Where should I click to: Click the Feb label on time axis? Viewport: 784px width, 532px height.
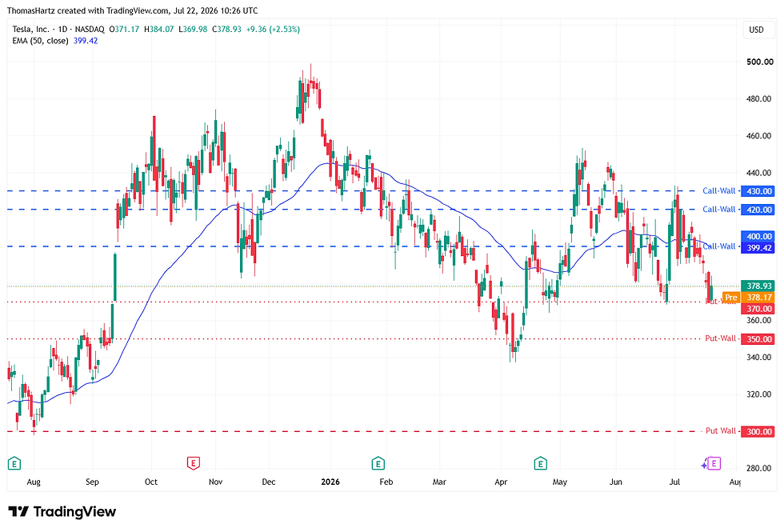point(386,482)
